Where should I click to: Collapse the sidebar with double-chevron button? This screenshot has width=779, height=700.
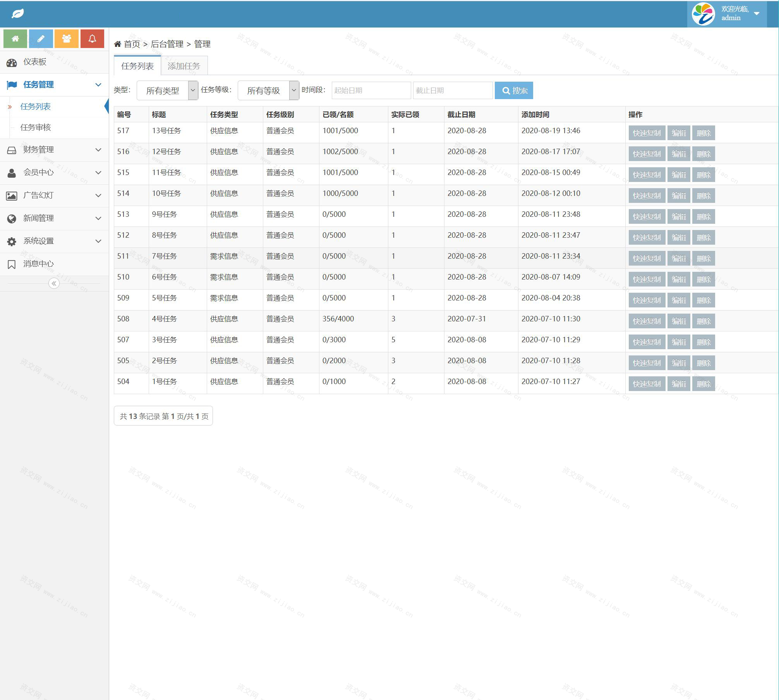point(54,283)
